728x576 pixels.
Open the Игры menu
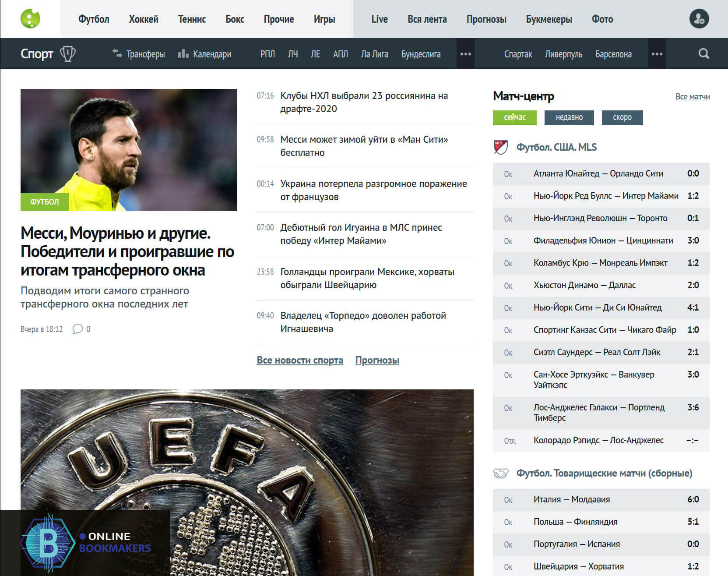324,19
